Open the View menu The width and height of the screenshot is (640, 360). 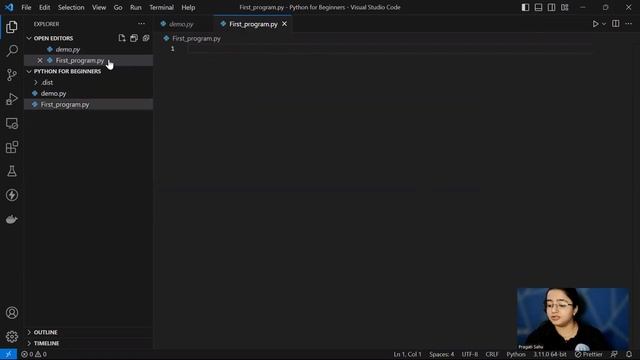point(99,7)
